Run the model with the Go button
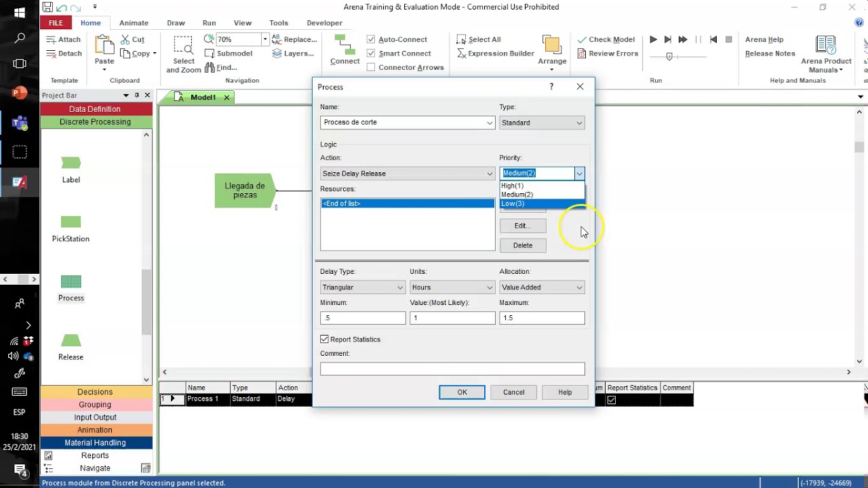The height and width of the screenshot is (488, 868). [653, 39]
